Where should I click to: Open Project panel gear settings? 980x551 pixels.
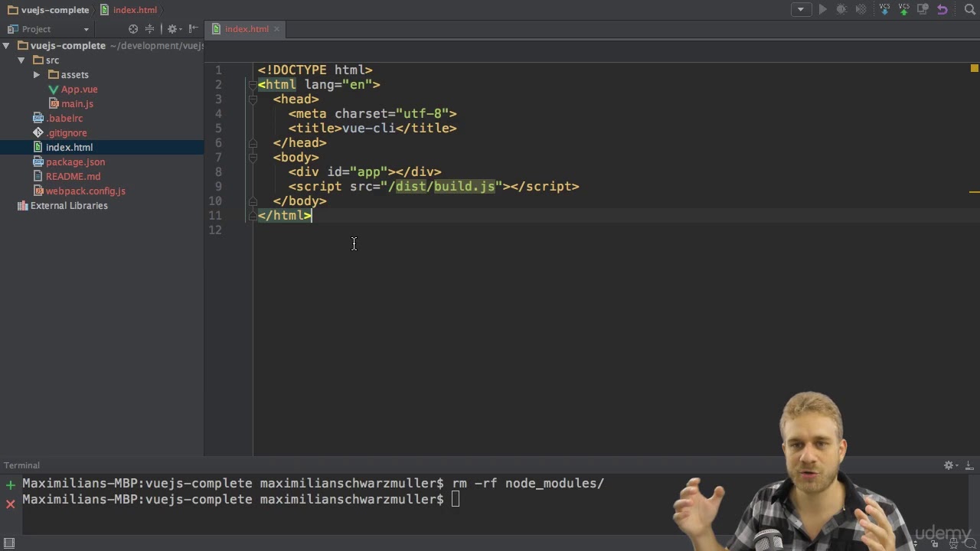click(x=174, y=29)
